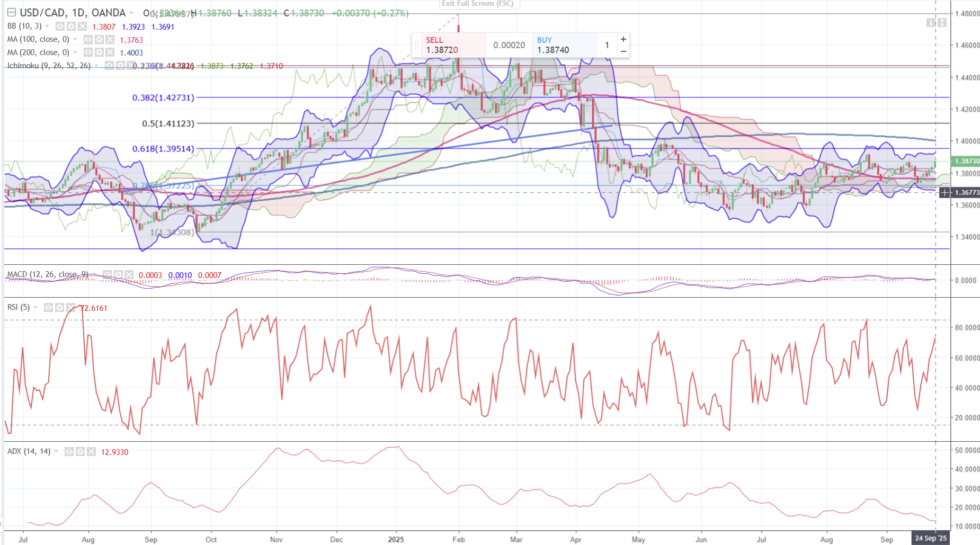Open MACD settings gear icon
The image size is (980, 545).
tap(118, 274)
